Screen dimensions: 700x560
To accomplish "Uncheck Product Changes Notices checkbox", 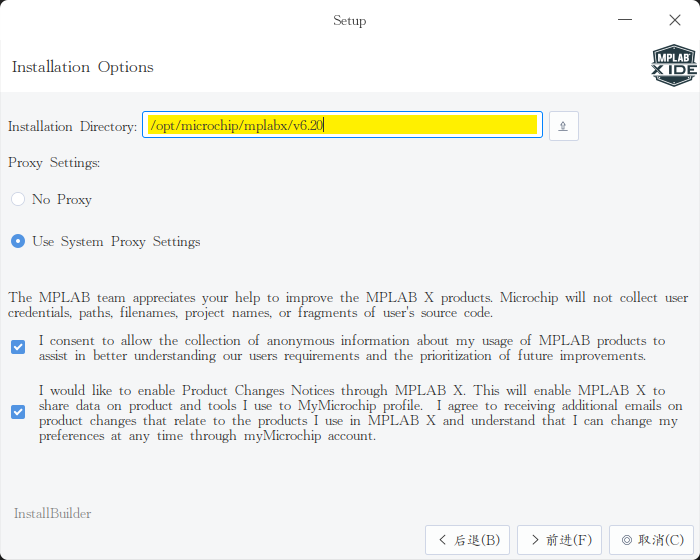I will (18, 412).
